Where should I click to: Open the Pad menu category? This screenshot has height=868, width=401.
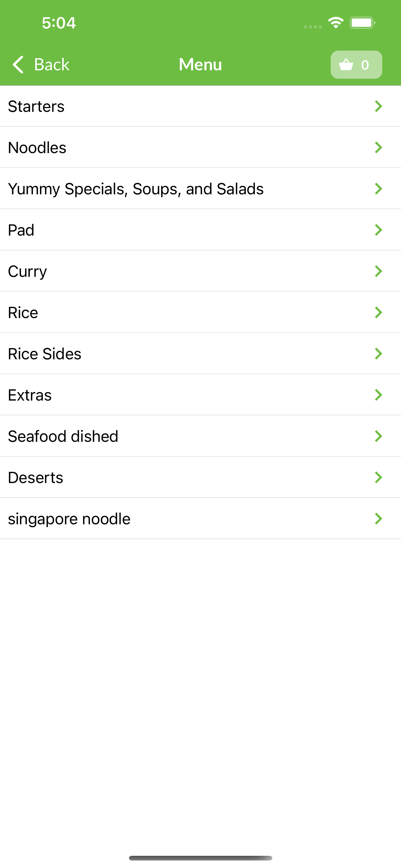point(200,230)
